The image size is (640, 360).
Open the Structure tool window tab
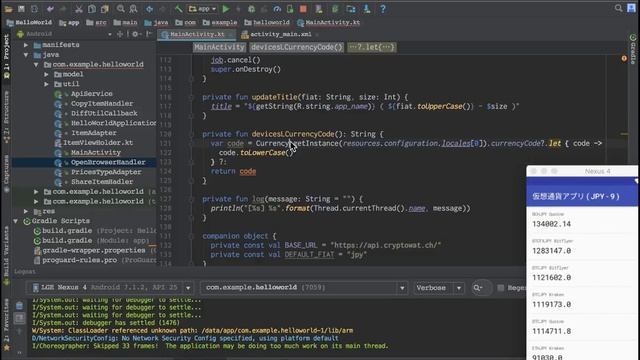6,116
